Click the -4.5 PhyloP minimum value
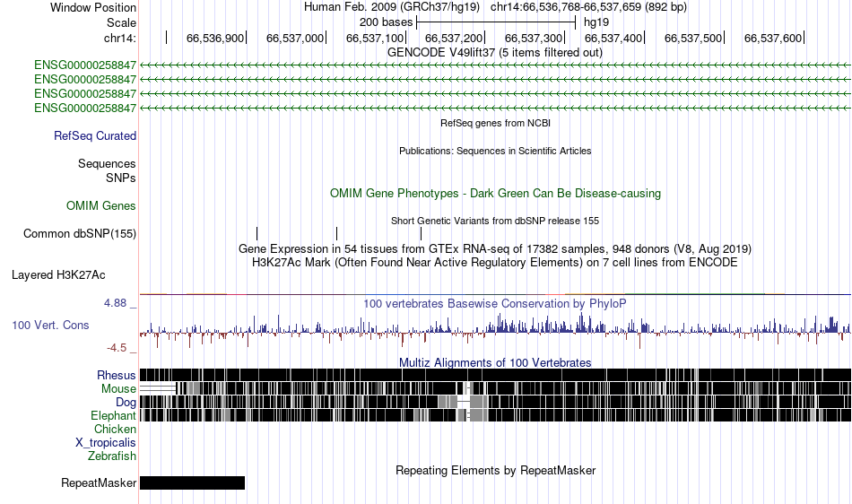Image resolution: width=852 pixels, height=504 pixels. point(117,348)
